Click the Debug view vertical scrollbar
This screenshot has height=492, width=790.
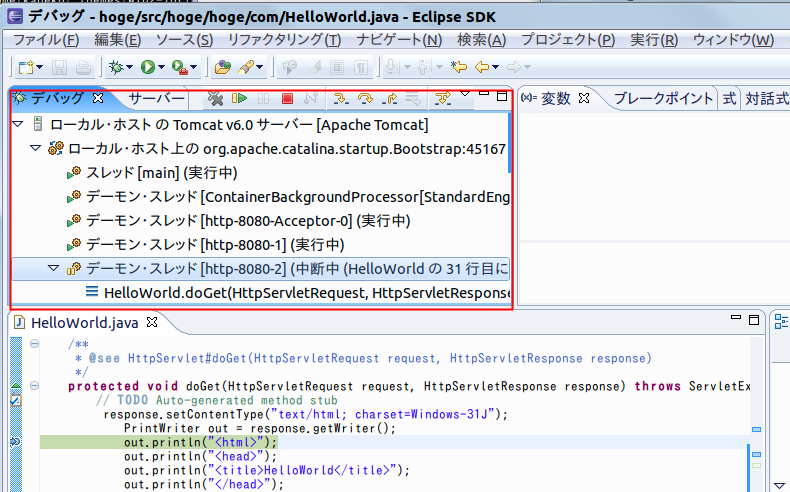[509, 143]
